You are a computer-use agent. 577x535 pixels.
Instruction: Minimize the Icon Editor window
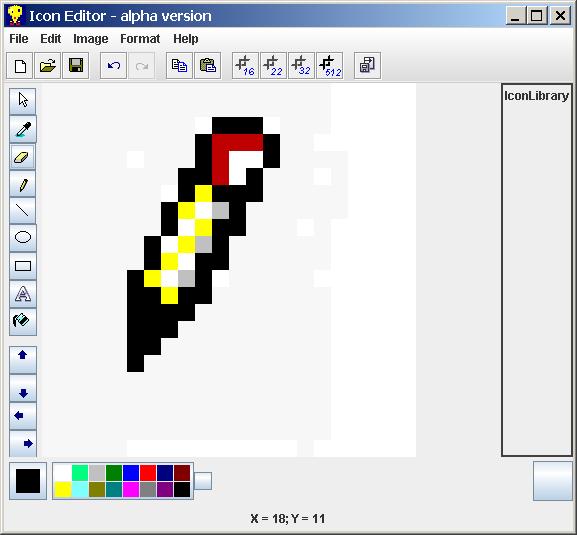[516, 16]
